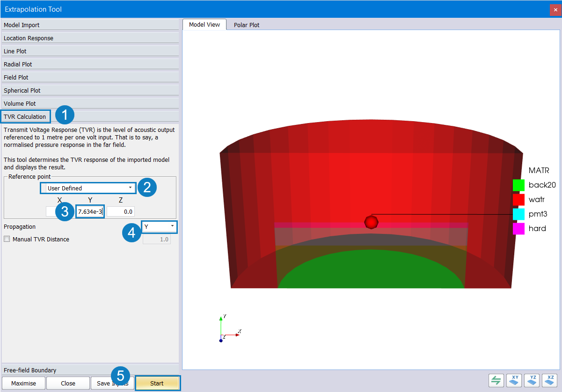The image size is (562, 392).
Task: Expand the Volume Plot section
Action: 90,103
